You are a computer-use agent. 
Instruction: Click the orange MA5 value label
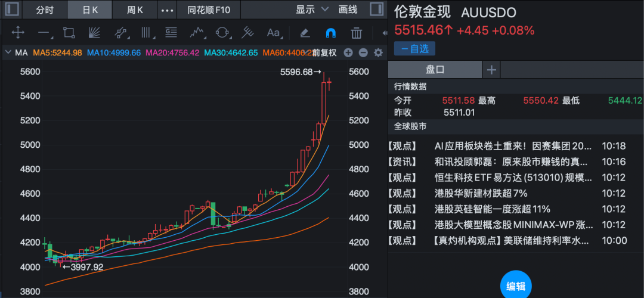[57, 52]
